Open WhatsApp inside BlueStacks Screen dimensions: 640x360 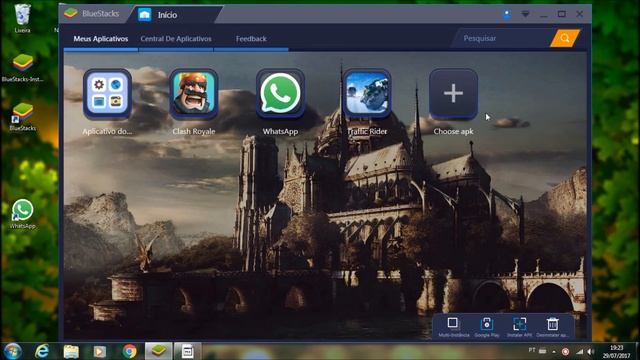280,94
